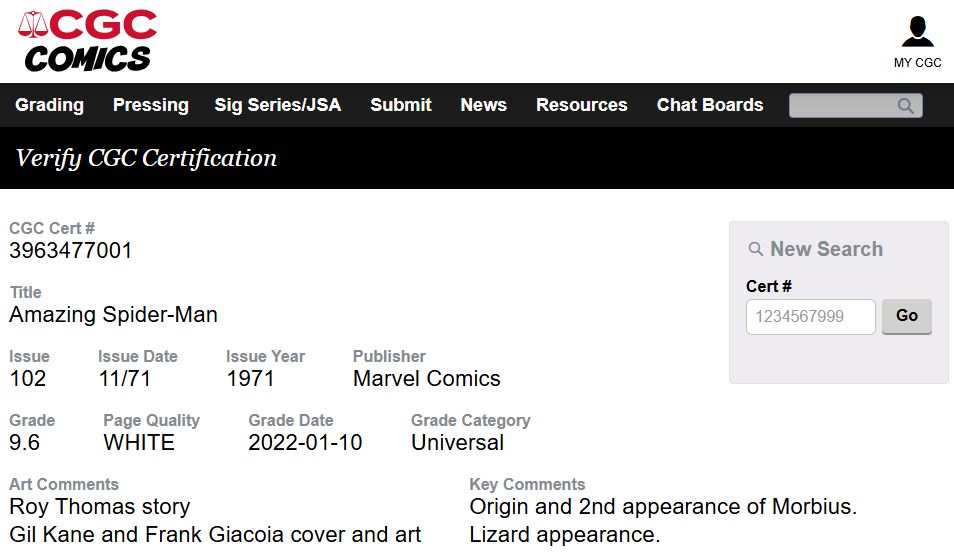Open the Pressing menu
Image resolution: width=954 pixels, height=555 pixels.
click(x=151, y=105)
